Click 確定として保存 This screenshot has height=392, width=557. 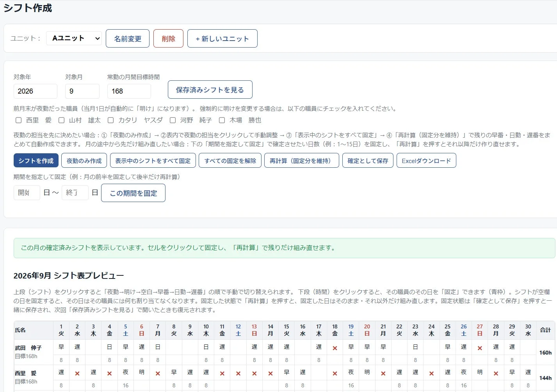(368, 161)
